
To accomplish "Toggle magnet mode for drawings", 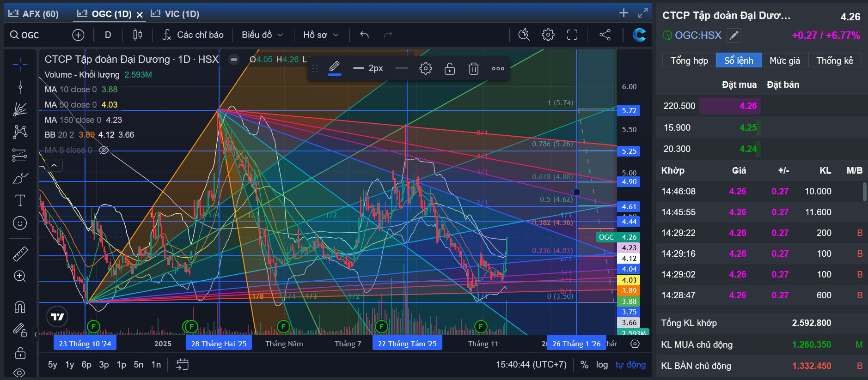I will pyautogui.click(x=20, y=307).
